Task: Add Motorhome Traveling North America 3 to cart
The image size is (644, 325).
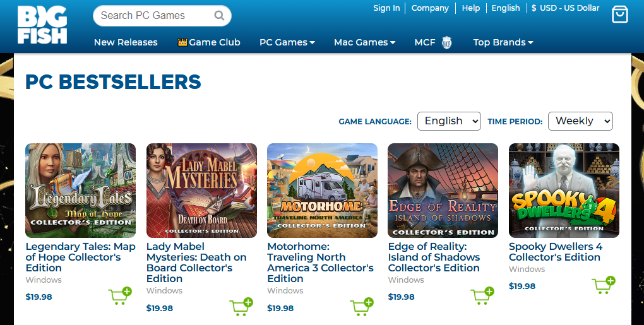Action: click(361, 307)
